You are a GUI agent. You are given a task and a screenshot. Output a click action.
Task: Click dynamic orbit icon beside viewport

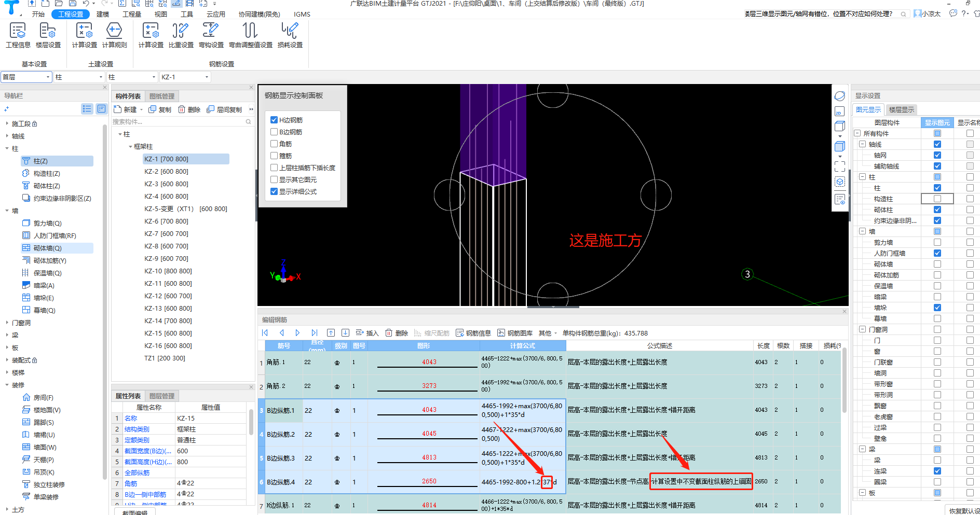point(839,96)
